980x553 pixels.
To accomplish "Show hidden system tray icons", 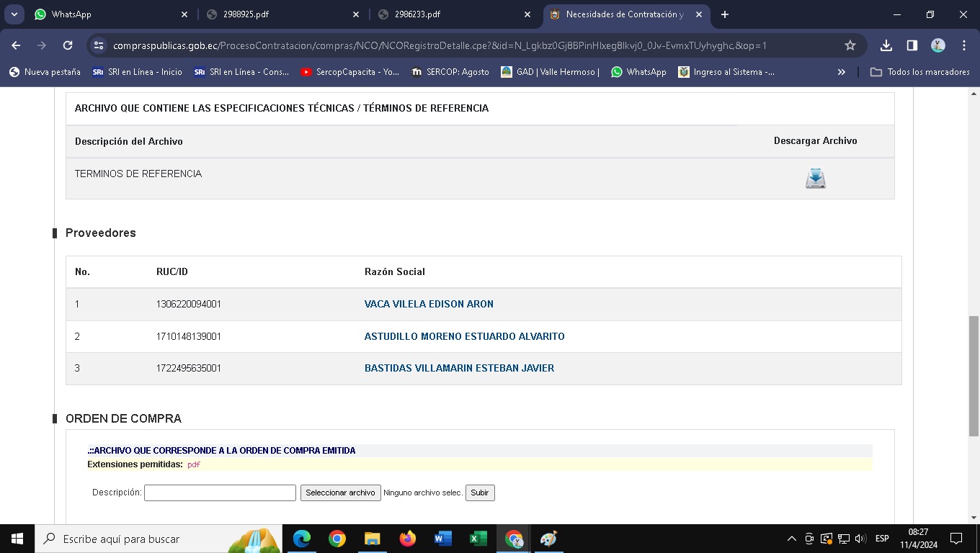I will point(791,539).
